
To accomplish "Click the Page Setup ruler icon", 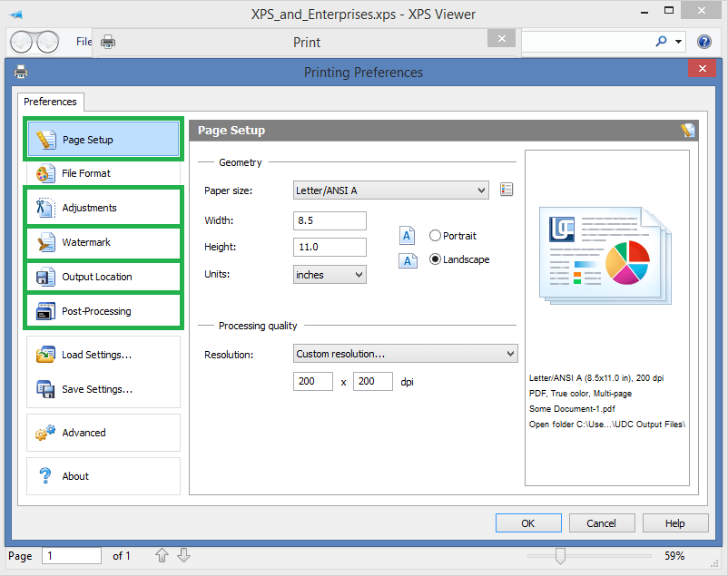I will [46, 140].
